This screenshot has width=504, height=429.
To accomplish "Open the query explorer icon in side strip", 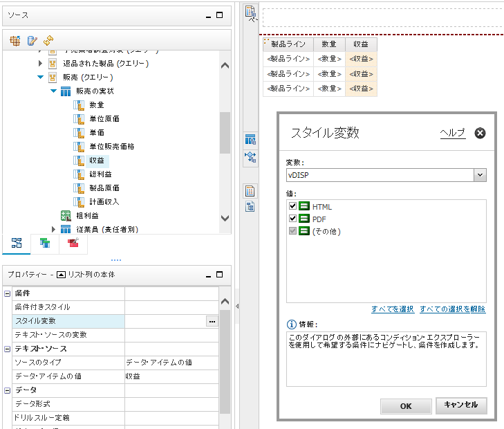I will [250, 140].
